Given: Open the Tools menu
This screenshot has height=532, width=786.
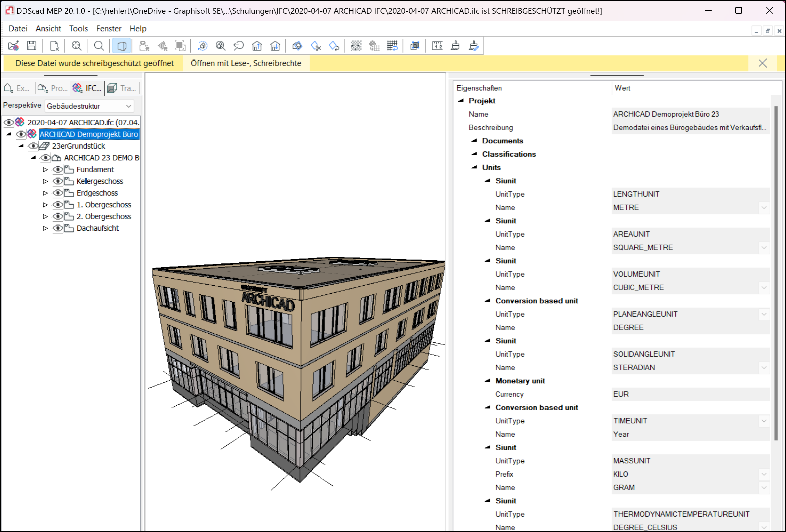Looking at the screenshot, I should pos(78,29).
